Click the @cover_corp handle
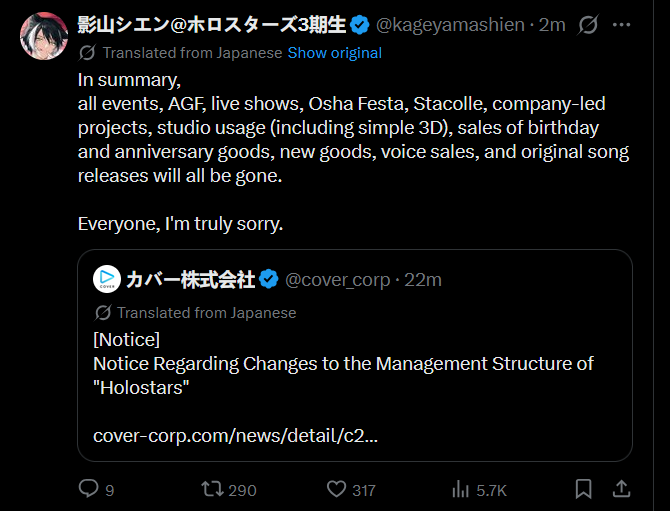 [x=337, y=280]
